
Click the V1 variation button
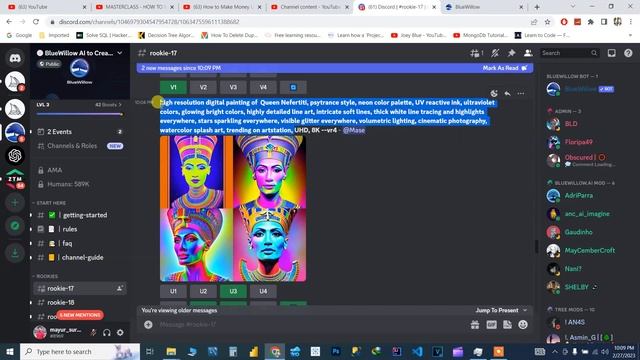click(x=173, y=87)
